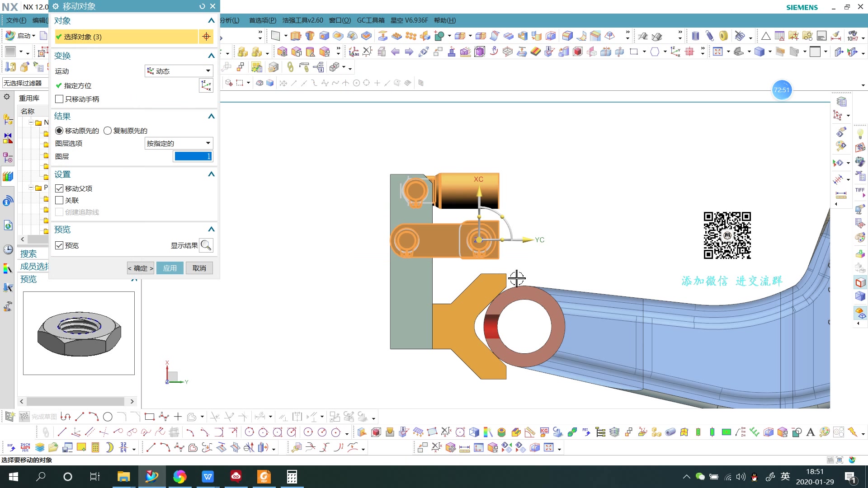Click 应用 button in dialog
The height and width of the screenshot is (488, 868).
(170, 267)
